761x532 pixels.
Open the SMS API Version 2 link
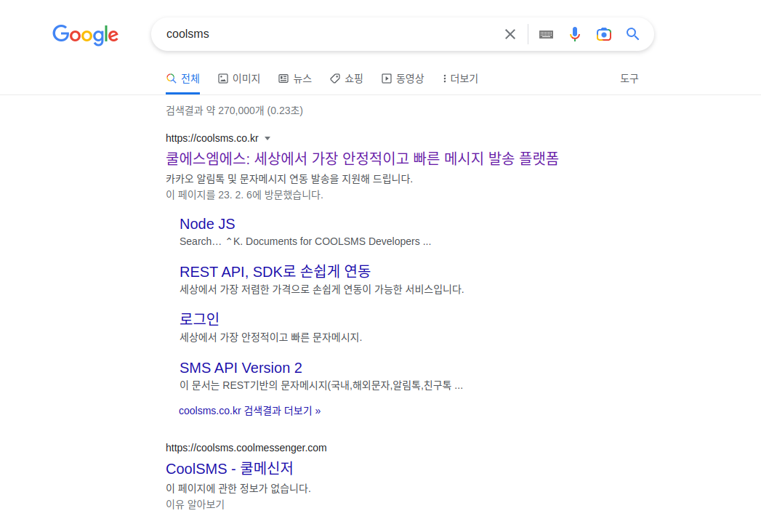tap(241, 368)
